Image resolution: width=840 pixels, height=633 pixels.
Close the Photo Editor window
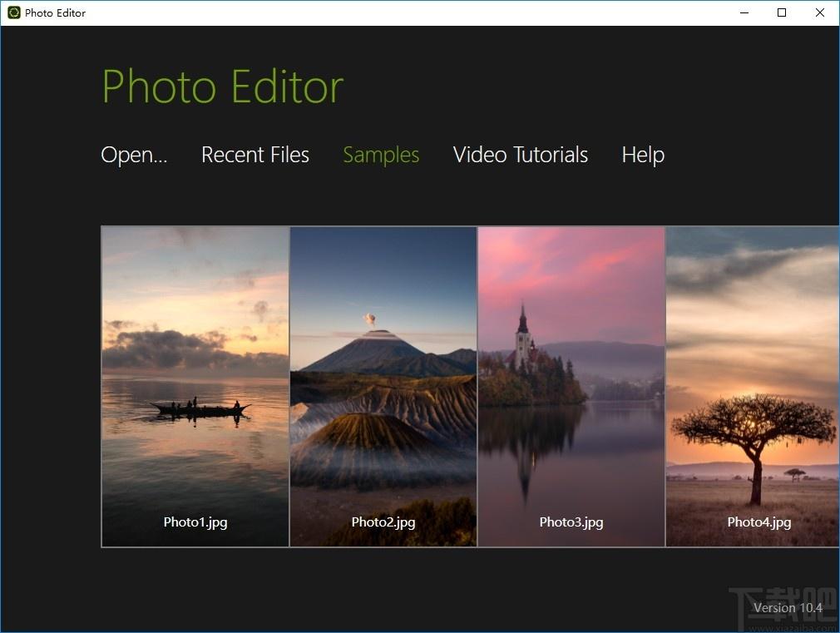[820, 12]
